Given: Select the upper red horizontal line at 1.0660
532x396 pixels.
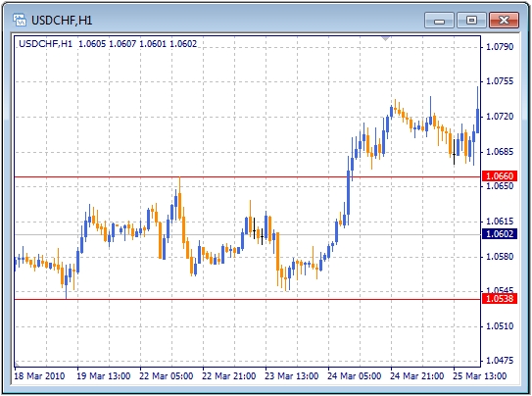Looking at the screenshot, I should coord(248,176).
